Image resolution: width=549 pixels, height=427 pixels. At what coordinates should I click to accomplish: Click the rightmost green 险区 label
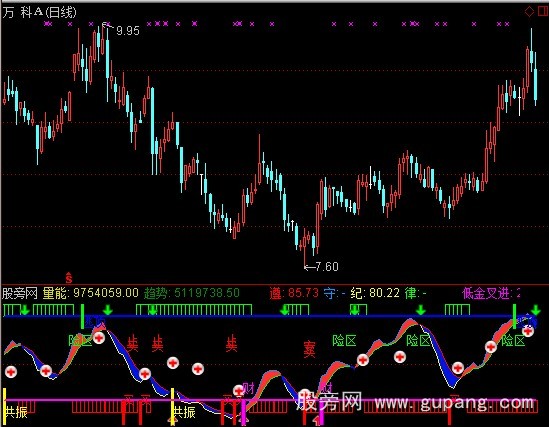click(x=513, y=340)
